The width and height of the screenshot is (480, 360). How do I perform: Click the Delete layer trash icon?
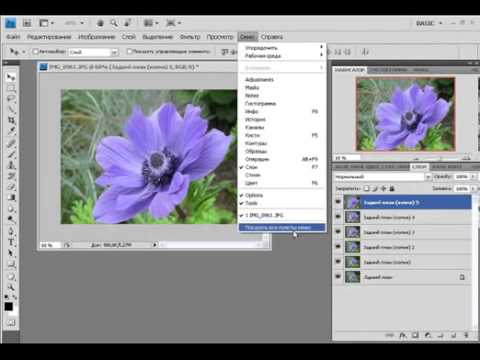466,335
